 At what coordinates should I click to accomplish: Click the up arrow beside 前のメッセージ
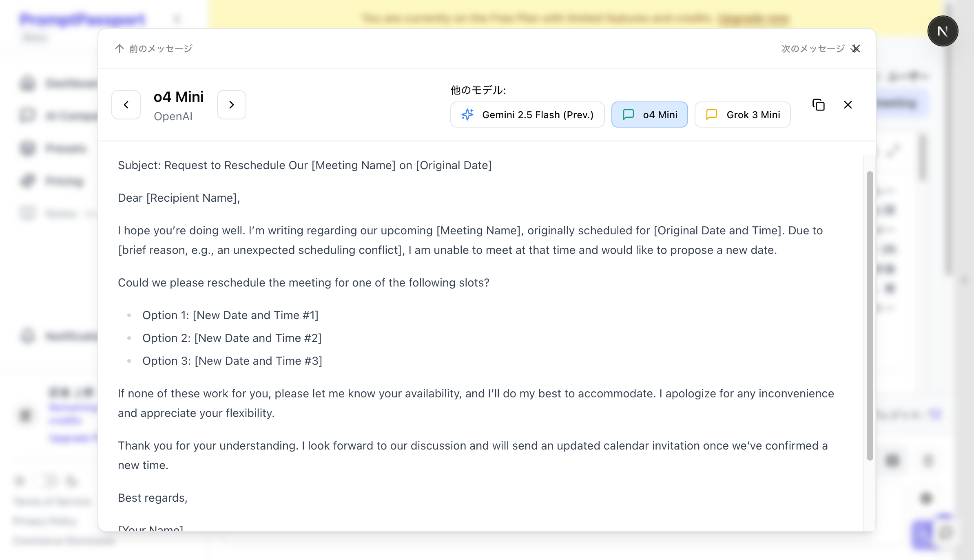(119, 49)
